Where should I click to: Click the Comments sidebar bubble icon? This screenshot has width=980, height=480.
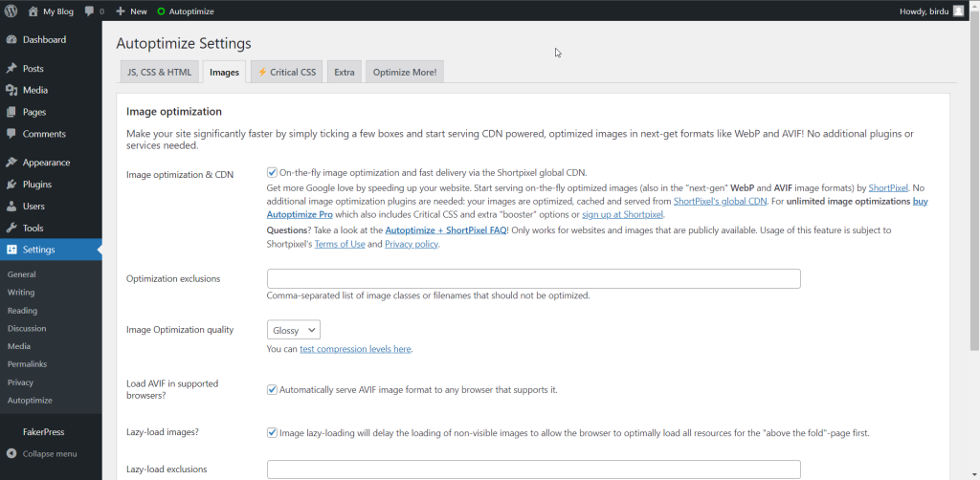(11, 134)
